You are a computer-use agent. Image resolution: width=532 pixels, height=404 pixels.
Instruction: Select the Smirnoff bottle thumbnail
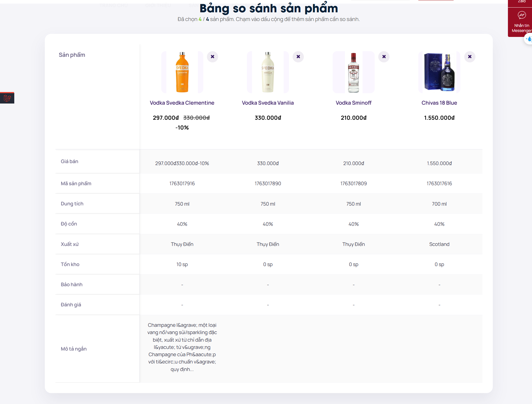(x=353, y=72)
